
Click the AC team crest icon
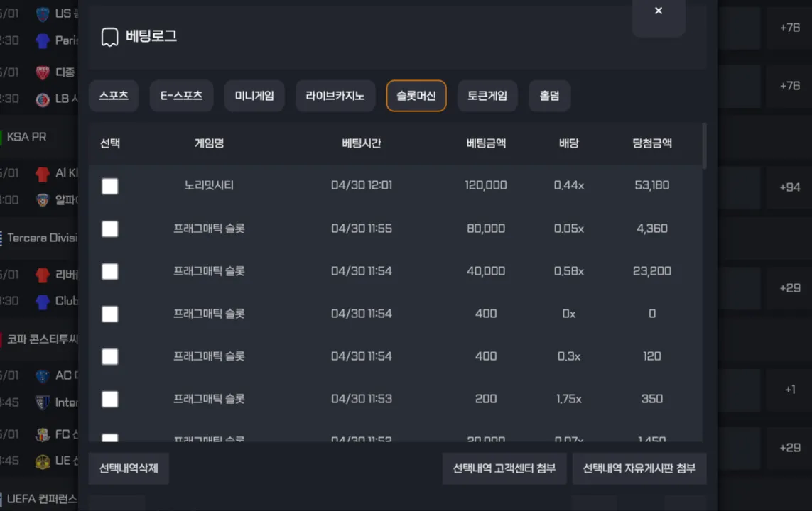coord(43,375)
